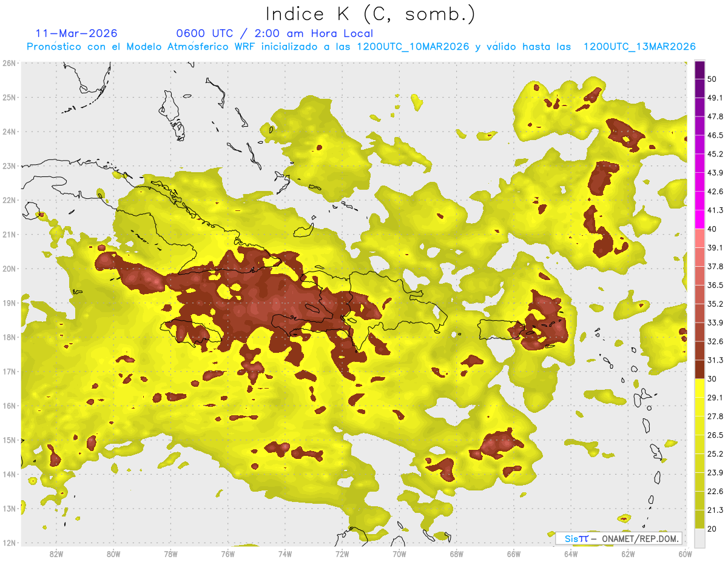
Task: Click the '17N' latitude axis label
Action: coord(9,371)
